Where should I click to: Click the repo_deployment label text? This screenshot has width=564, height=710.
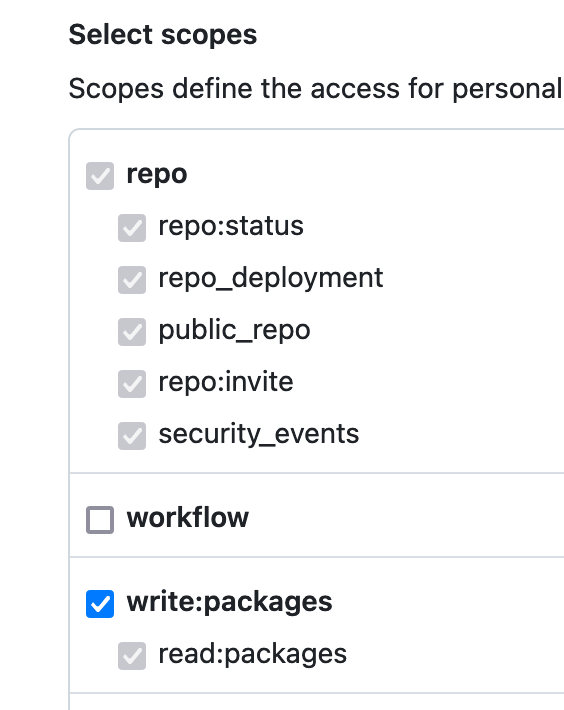pos(271,278)
